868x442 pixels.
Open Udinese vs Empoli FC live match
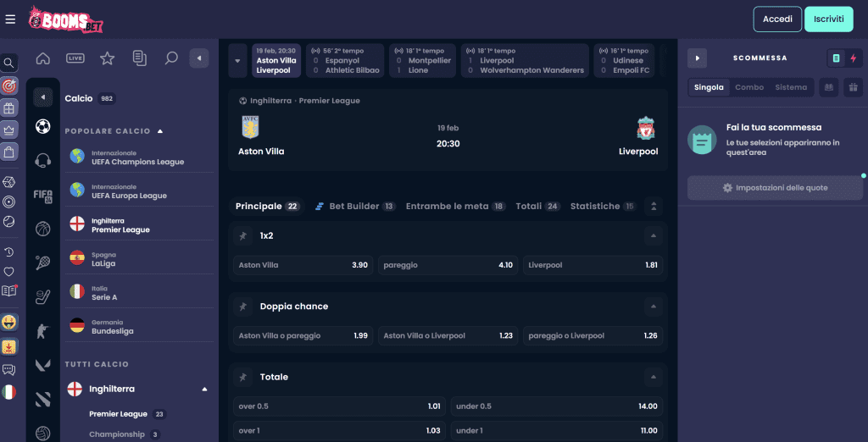pos(625,61)
